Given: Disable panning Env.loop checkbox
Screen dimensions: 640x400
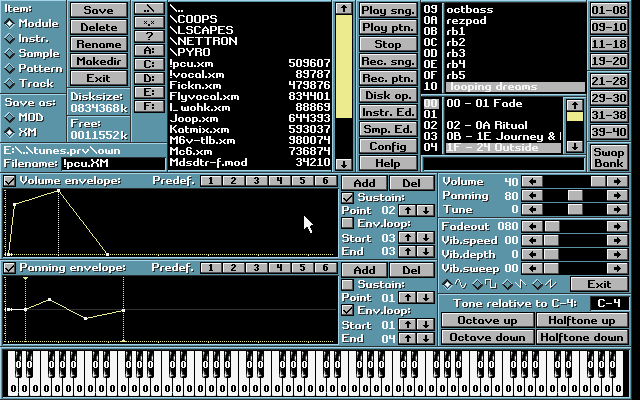Looking at the screenshot, I should click(347, 310).
